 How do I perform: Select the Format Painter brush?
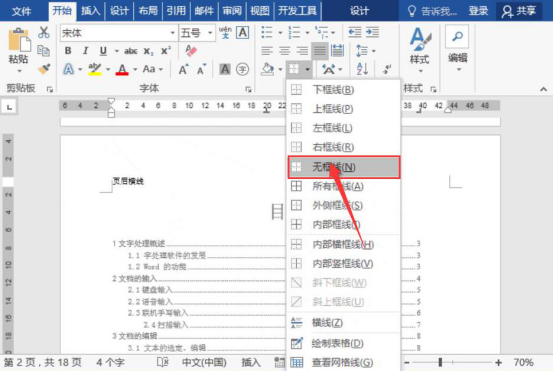pyautogui.click(x=44, y=68)
